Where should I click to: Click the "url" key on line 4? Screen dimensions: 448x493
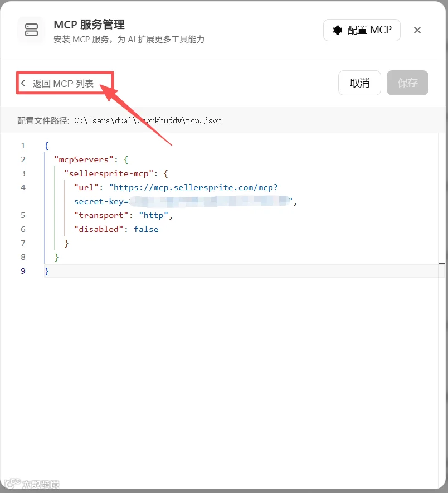click(86, 188)
